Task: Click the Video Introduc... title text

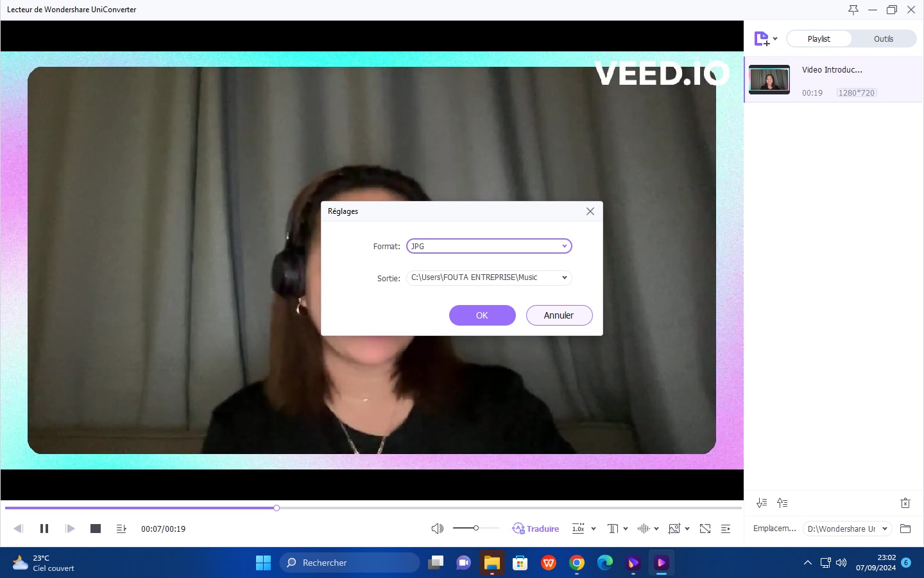Action: pos(832,69)
